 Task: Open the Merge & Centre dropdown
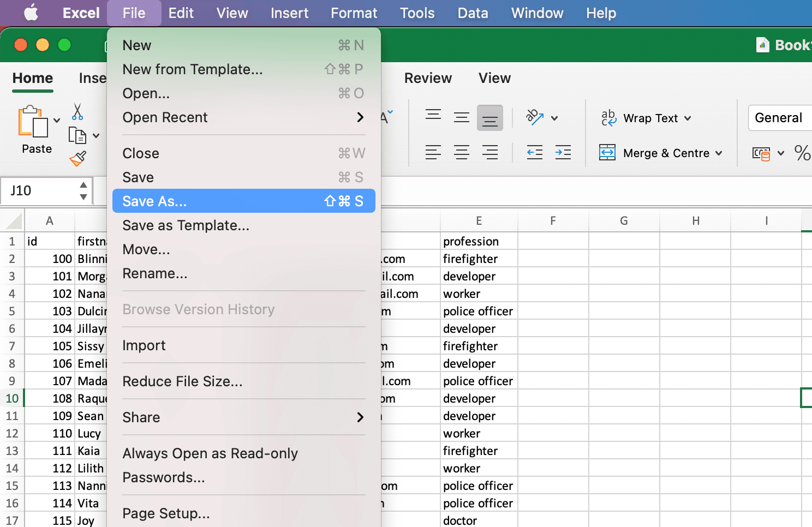(x=718, y=153)
